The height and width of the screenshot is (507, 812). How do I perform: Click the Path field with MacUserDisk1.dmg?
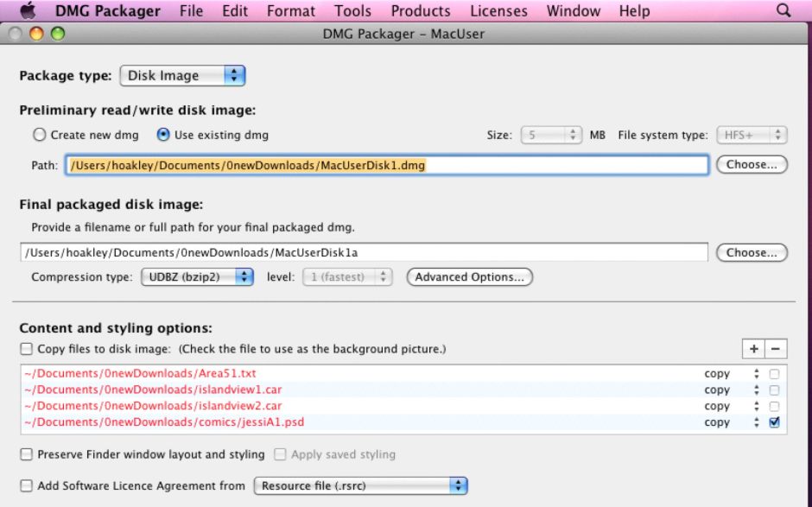(387, 165)
